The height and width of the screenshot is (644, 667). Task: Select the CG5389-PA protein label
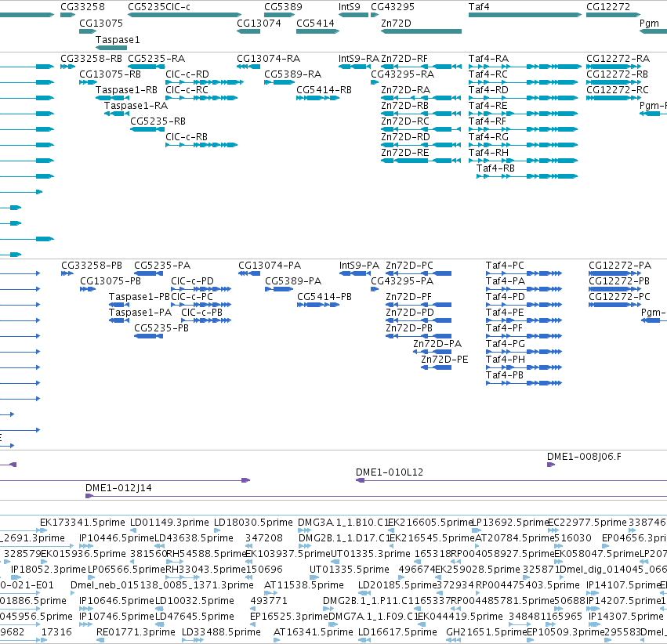click(293, 281)
